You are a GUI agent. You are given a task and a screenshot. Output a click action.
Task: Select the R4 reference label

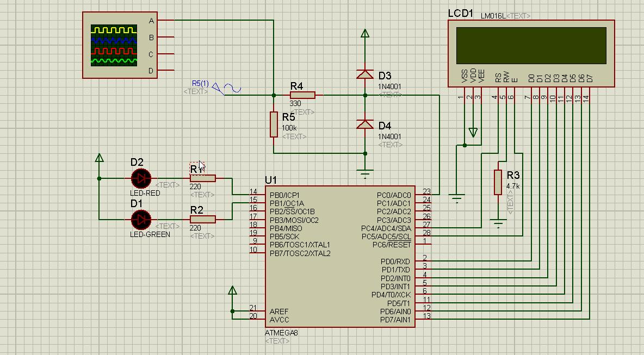(x=296, y=86)
